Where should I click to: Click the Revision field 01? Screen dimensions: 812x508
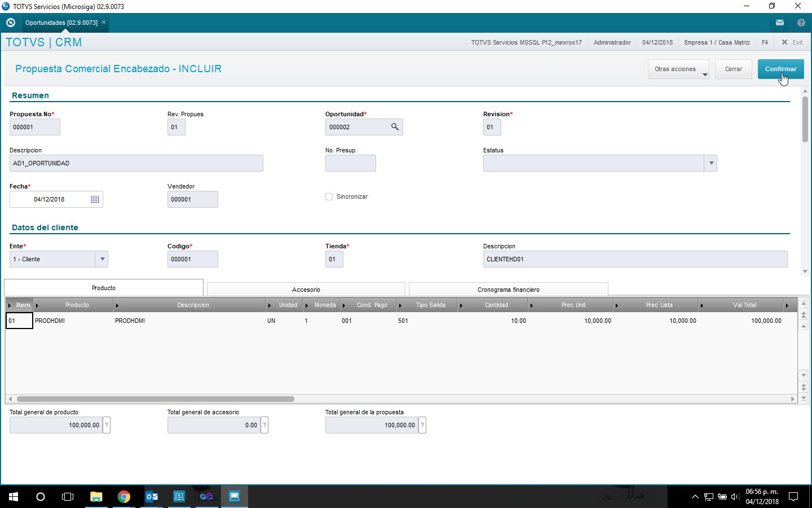click(x=492, y=127)
